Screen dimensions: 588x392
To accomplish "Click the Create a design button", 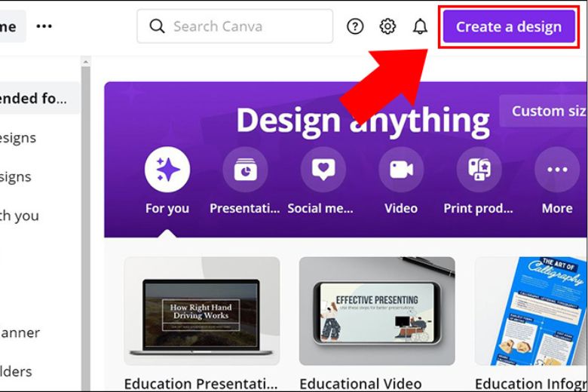I will (508, 27).
